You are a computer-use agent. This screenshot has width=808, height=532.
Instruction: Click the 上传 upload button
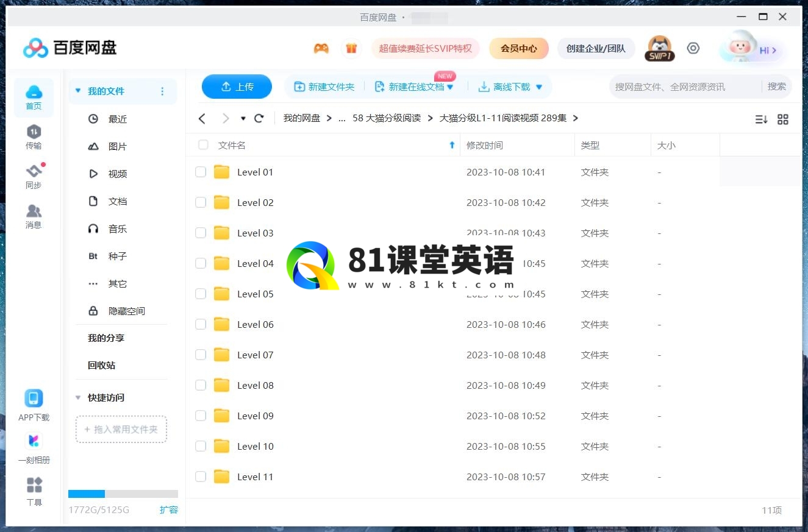(x=237, y=87)
